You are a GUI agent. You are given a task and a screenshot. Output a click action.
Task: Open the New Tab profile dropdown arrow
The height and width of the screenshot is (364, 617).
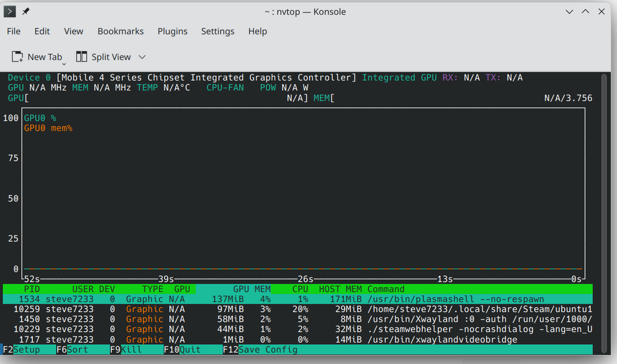coord(64,64)
